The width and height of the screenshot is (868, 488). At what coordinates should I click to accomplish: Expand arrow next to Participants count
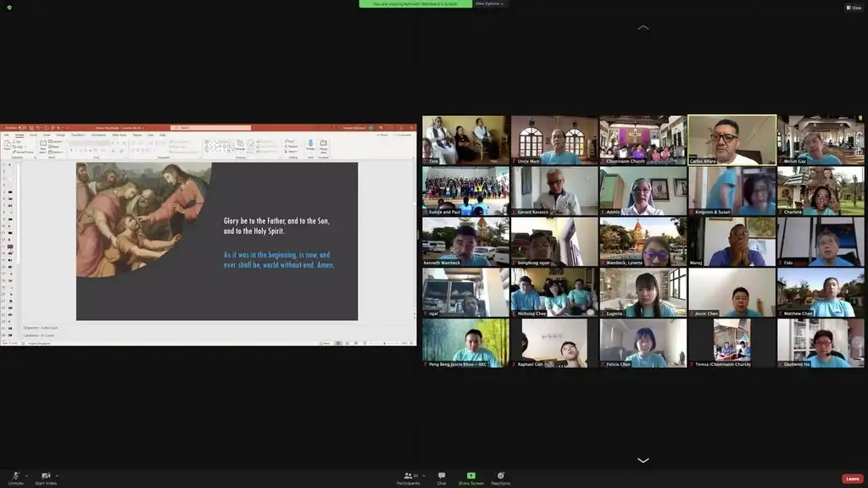(424, 476)
